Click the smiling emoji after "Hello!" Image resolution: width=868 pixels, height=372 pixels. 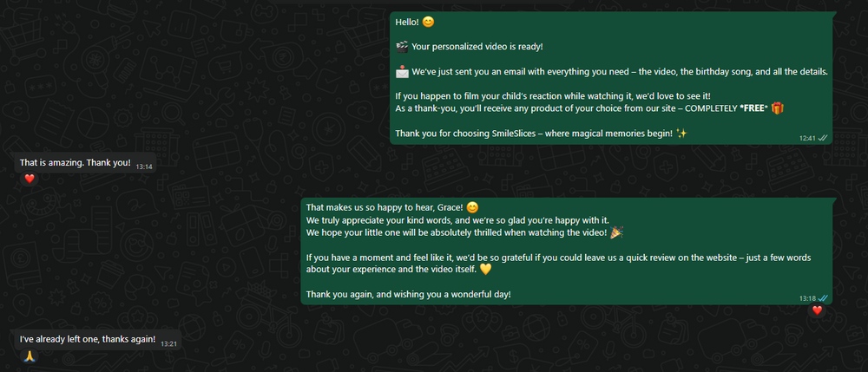427,22
